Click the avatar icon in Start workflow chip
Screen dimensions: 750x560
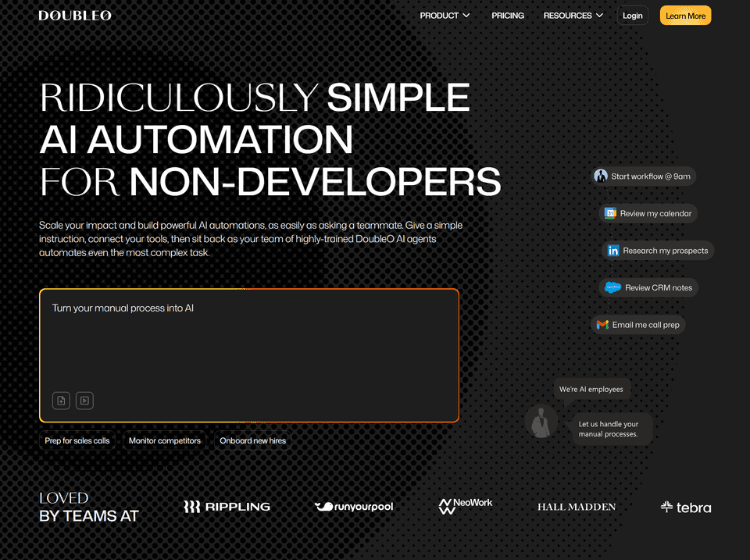[x=601, y=176]
